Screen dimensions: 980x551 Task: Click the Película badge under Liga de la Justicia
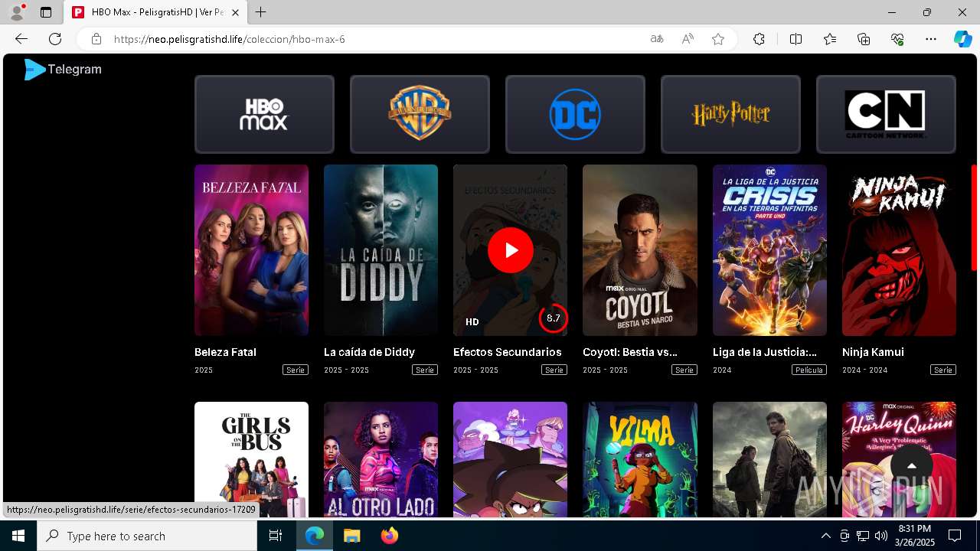pos(809,370)
